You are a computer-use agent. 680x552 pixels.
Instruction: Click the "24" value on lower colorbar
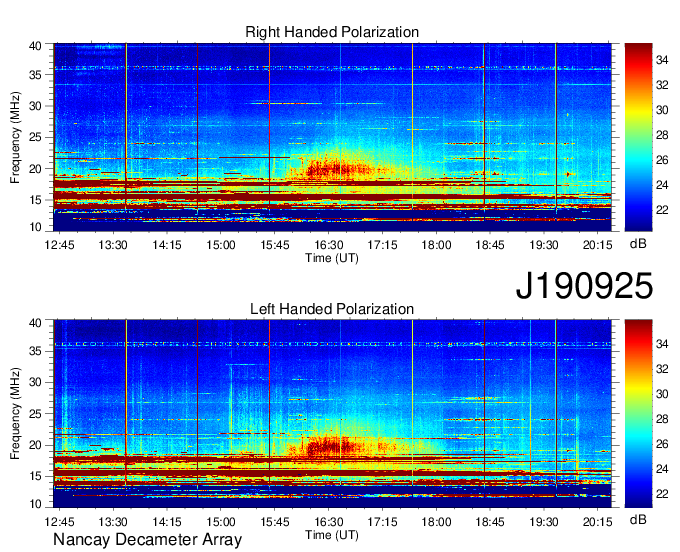tap(662, 469)
